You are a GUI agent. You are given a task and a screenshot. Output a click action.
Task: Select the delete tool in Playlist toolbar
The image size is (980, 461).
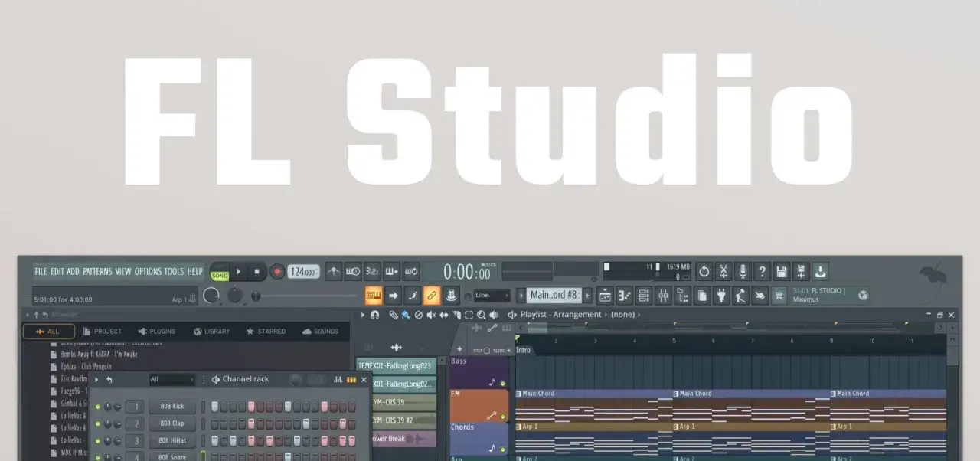tap(419, 315)
